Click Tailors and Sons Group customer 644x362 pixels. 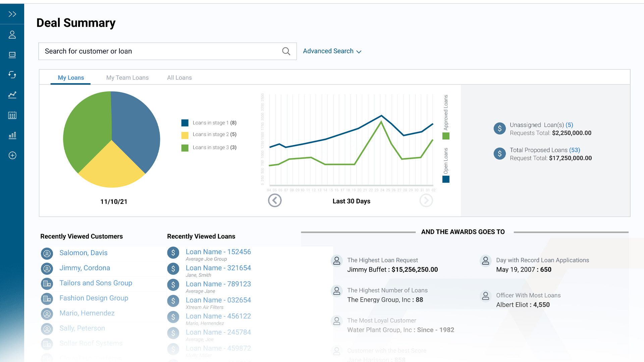click(x=96, y=283)
